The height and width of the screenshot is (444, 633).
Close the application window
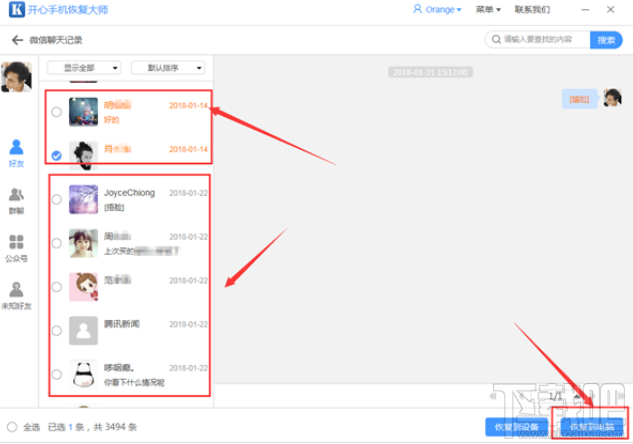coord(610,9)
